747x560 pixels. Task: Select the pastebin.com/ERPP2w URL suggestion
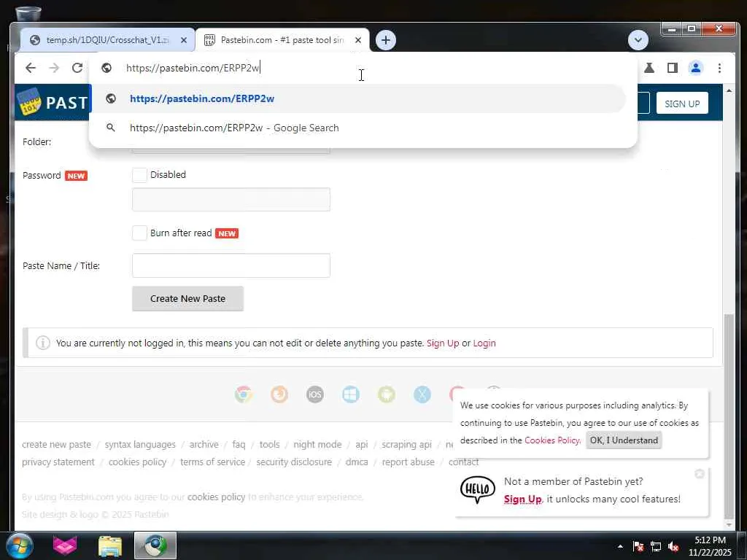click(357, 98)
